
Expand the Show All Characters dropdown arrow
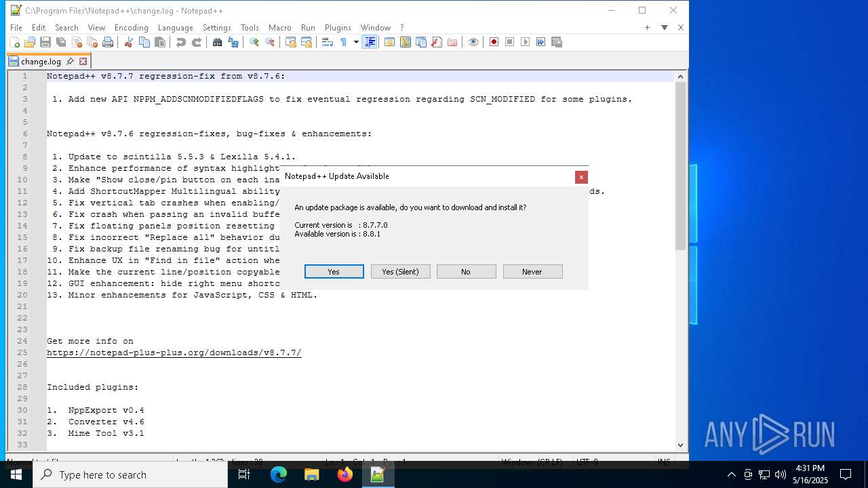[356, 42]
